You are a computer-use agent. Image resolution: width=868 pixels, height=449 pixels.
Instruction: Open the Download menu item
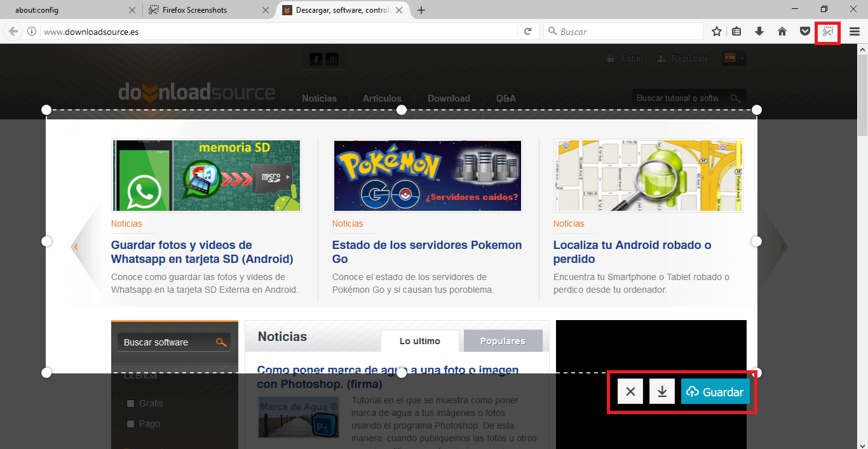pos(449,98)
